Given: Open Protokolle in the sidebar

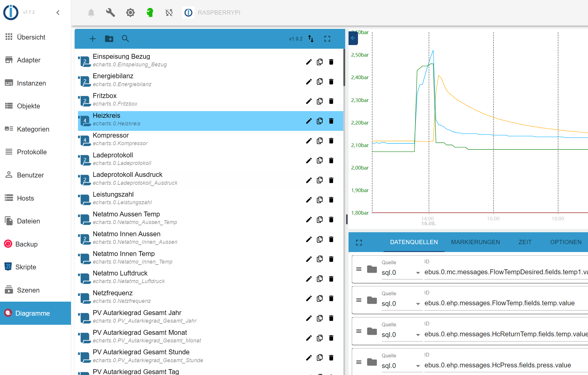Looking at the screenshot, I should [x=35, y=152].
